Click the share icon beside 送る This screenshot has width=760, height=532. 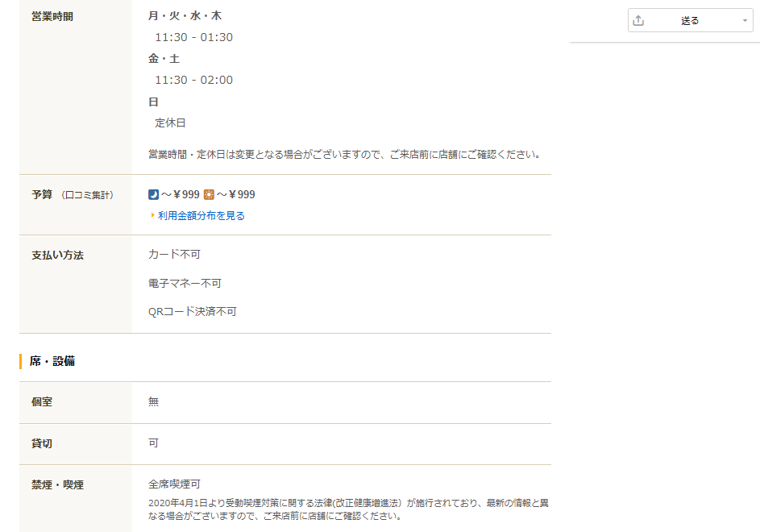(x=639, y=21)
